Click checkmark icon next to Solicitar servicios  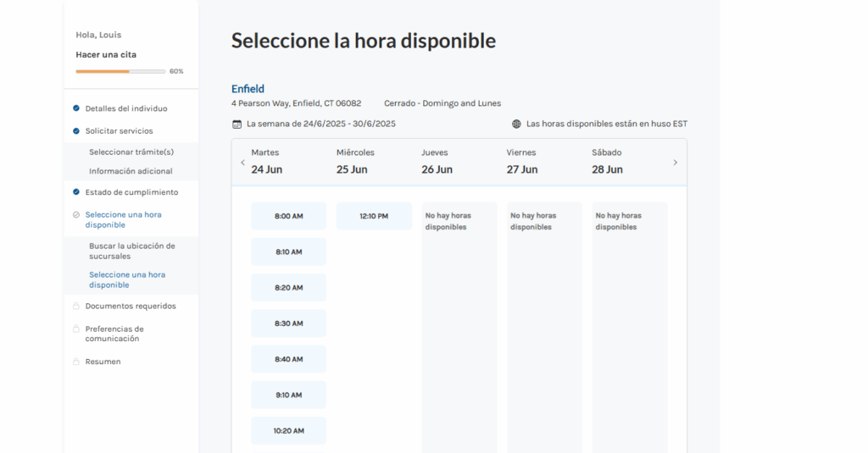[x=76, y=131]
